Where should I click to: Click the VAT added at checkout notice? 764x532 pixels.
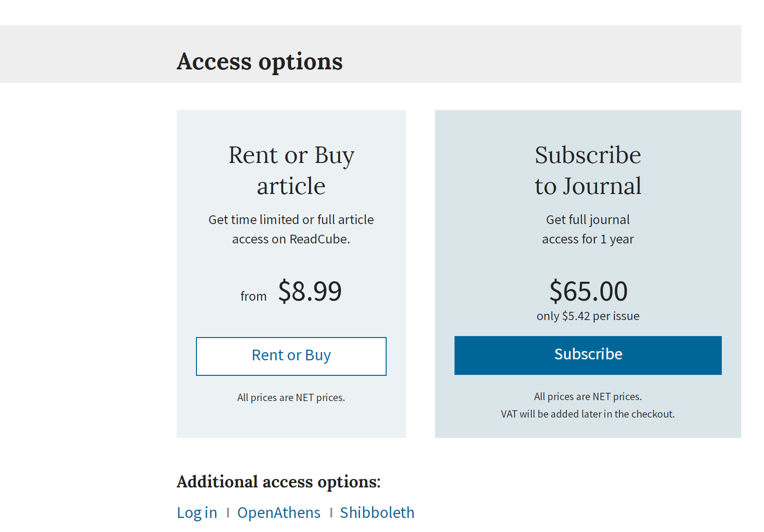point(588,414)
